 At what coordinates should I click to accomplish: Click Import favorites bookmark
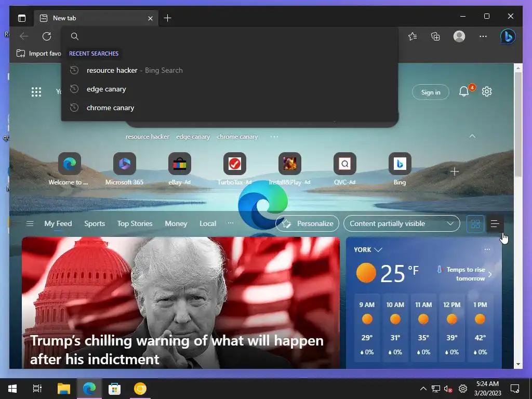click(38, 54)
